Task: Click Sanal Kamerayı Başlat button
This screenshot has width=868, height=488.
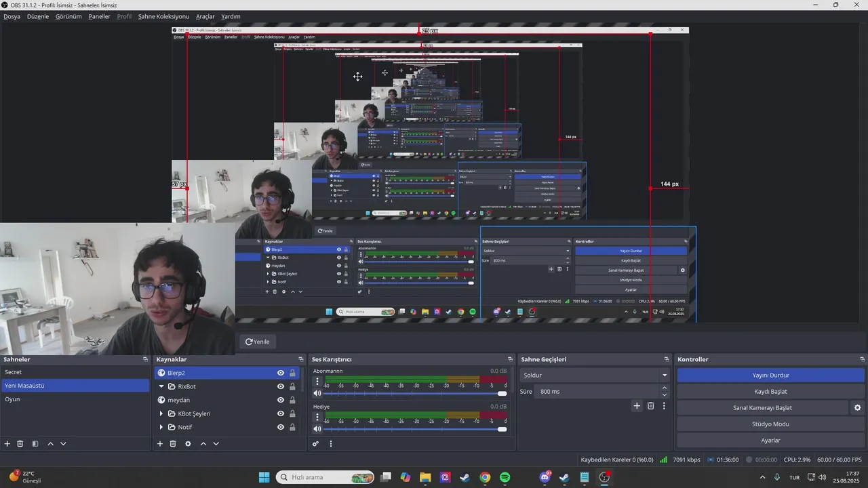Action: tap(762, 408)
